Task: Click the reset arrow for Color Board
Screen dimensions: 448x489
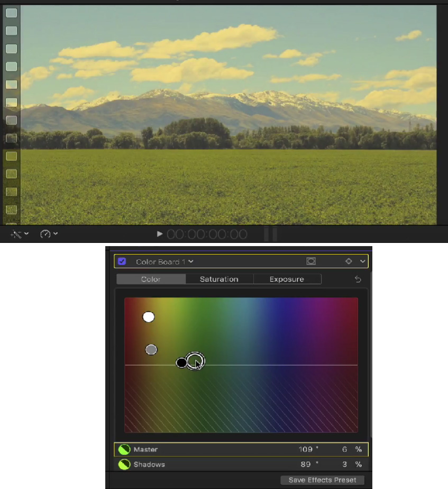Action: [x=358, y=279]
